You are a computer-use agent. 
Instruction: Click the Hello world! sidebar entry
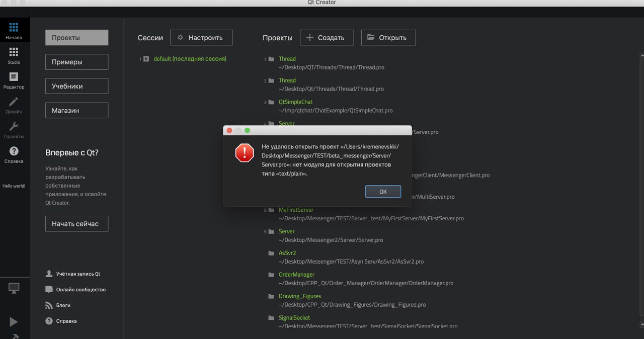pos(14,186)
